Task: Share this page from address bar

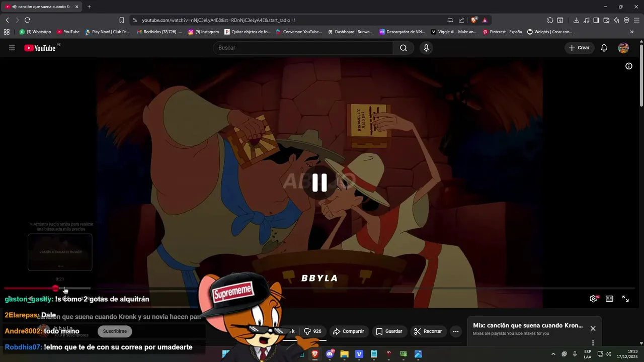Action: pos(461,20)
